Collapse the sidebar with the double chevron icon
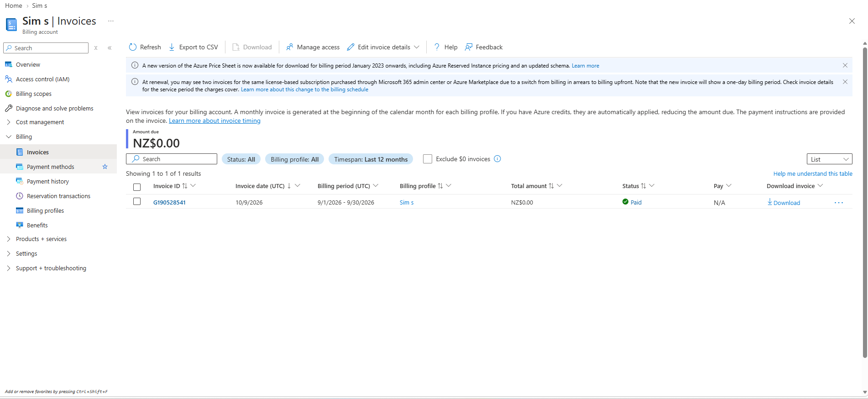The height and width of the screenshot is (399, 868). pos(110,48)
